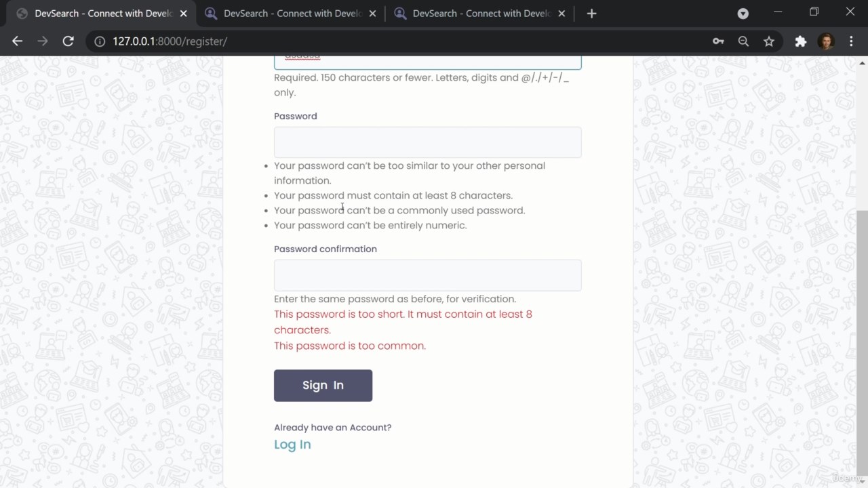Viewport: 868px width, 488px height.
Task: Reload the register page
Action: [x=68, y=41]
